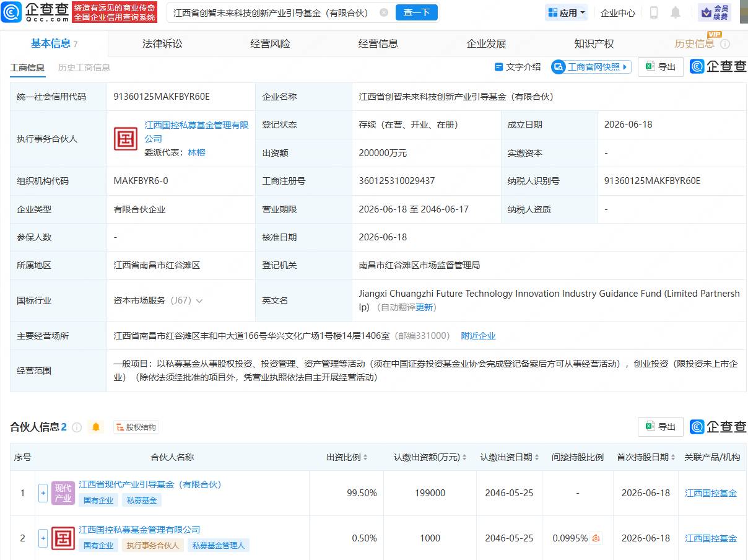
Task: Click the 查一下 search button
Action: tap(417, 12)
